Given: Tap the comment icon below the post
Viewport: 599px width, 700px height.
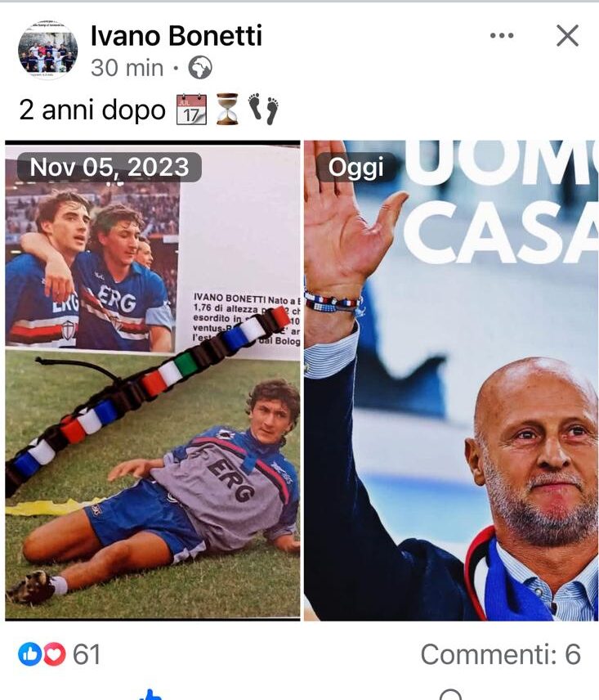Looking at the screenshot, I should click(x=450, y=694).
